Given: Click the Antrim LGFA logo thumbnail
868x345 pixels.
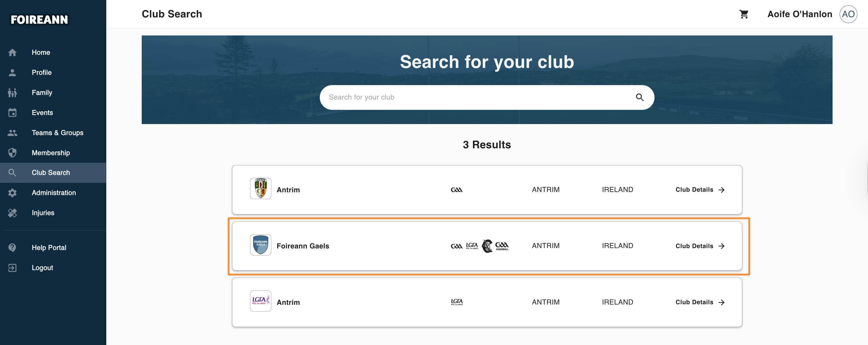Looking at the screenshot, I should 260,301.
